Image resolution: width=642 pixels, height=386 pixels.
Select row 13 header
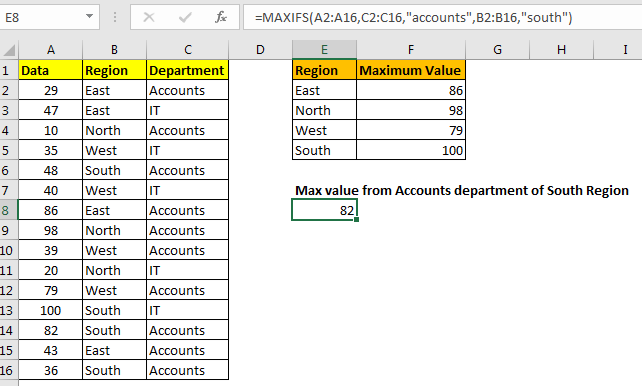coord(8,310)
